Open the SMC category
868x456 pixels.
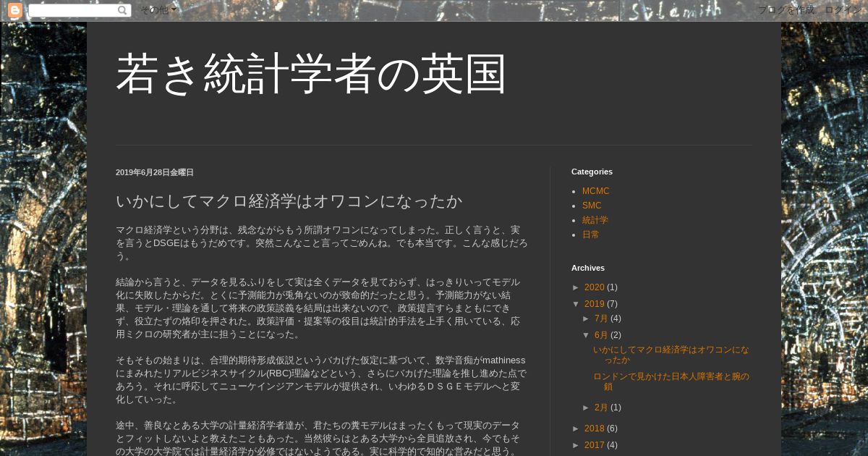[592, 206]
